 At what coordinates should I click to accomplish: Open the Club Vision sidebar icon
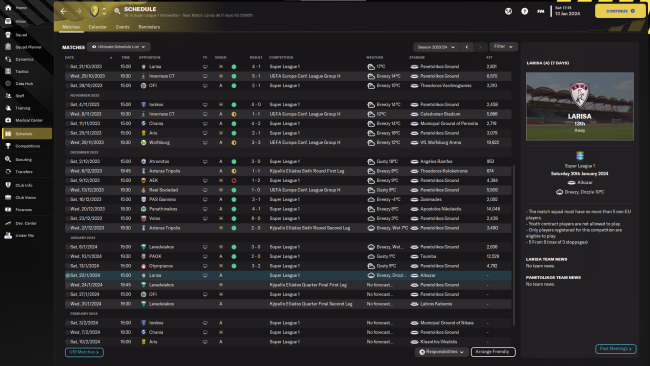coord(8,197)
